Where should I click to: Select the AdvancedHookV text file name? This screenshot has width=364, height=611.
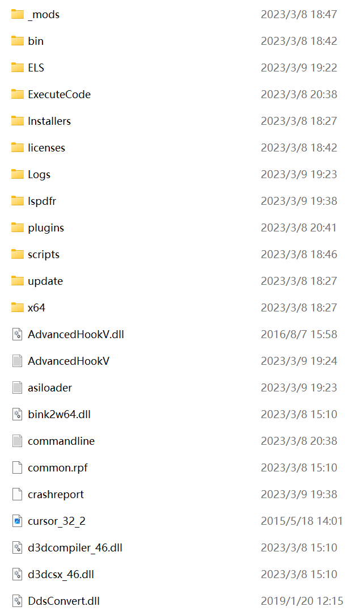pos(69,361)
